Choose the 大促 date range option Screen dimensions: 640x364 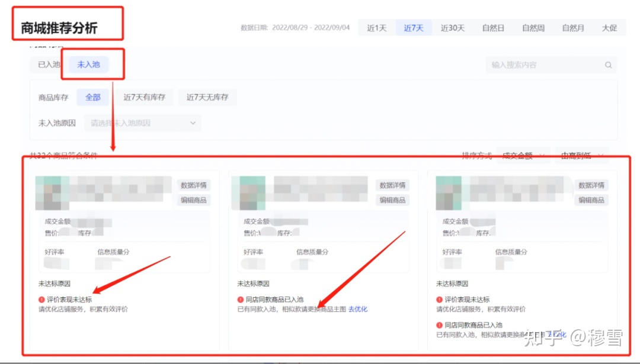pyautogui.click(x=609, y=28)
